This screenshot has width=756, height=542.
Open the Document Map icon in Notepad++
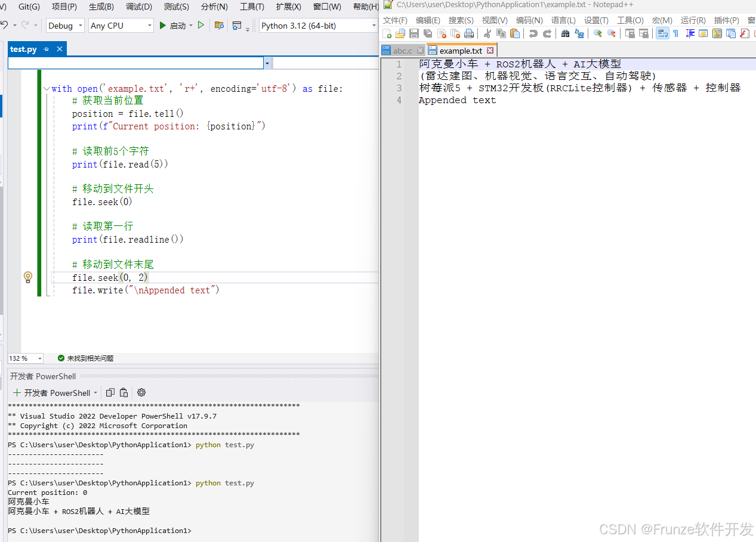click(717, 33)
